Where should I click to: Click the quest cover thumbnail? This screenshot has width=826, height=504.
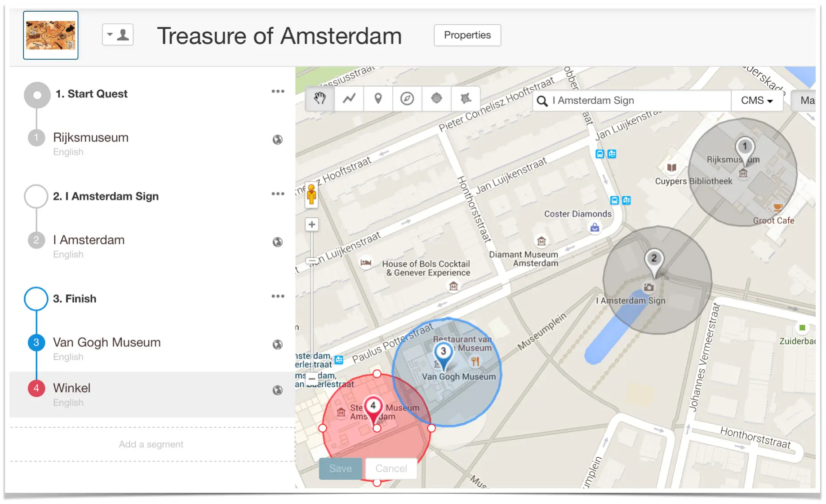click(x=51, y=35)
